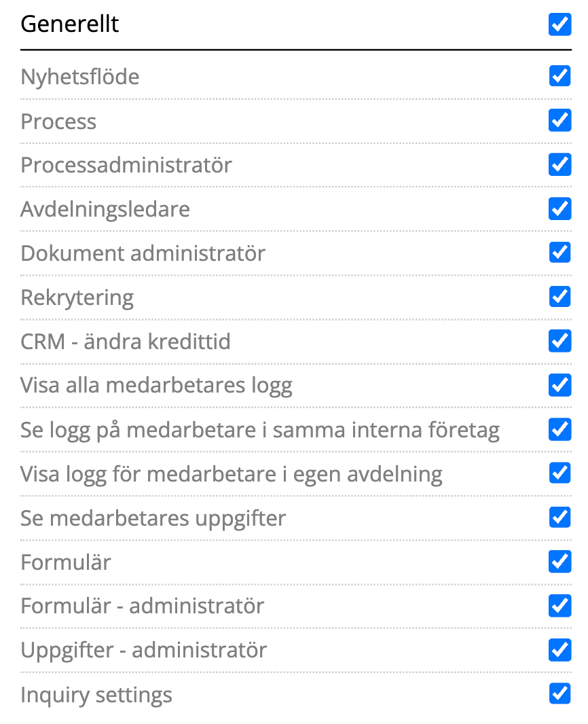
Task: Untick Visa logg för medarbetare i egen avdelning
Action: (559, 473)
